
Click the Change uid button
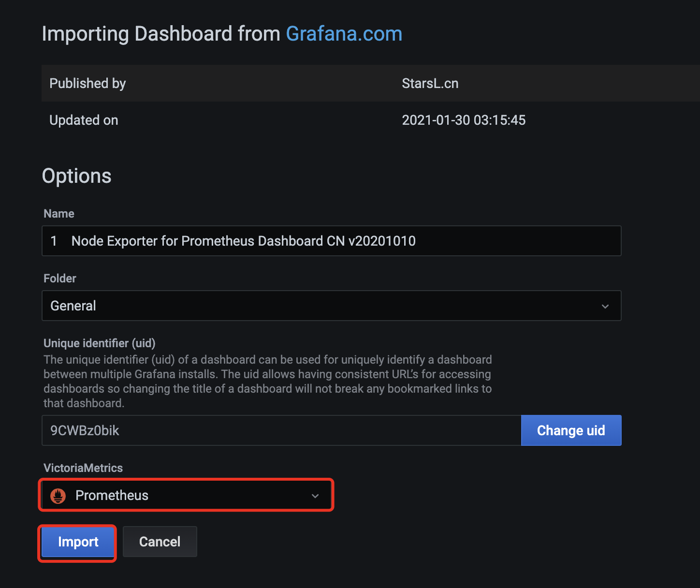(x=571, y=430)
